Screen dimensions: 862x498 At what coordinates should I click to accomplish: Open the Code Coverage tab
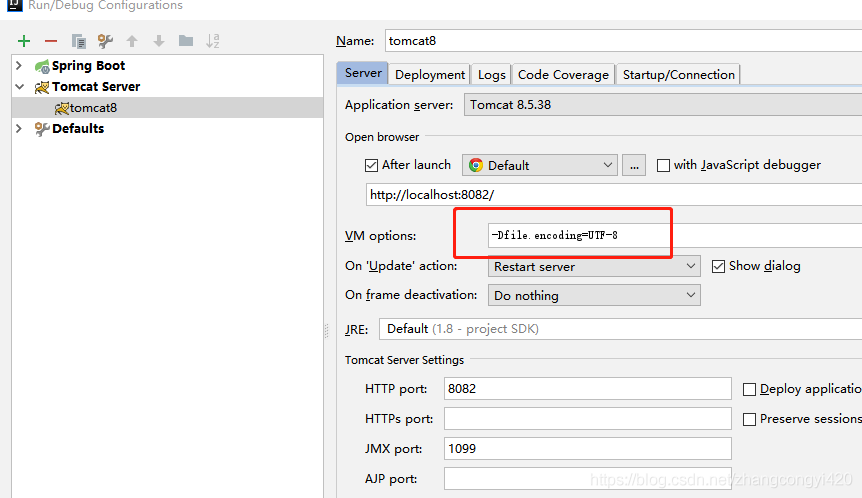pos(563,75)
